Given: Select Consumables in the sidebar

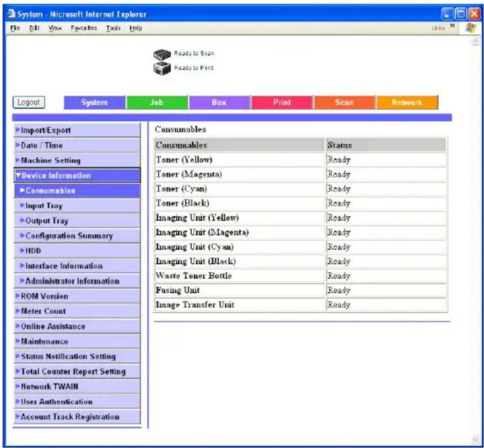Looking at the screenshot, I should point(77,190).
